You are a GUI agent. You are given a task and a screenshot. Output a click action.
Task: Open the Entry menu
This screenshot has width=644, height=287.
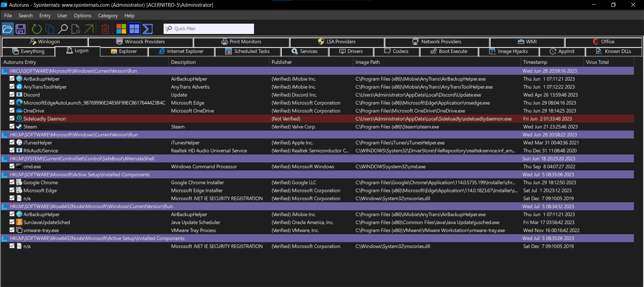pyautogui.click(x=45, y=15)
